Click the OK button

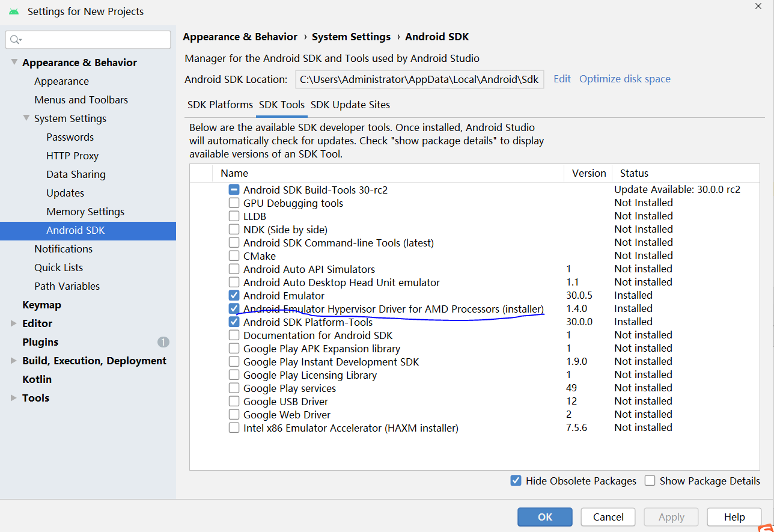tap(545, 517)
